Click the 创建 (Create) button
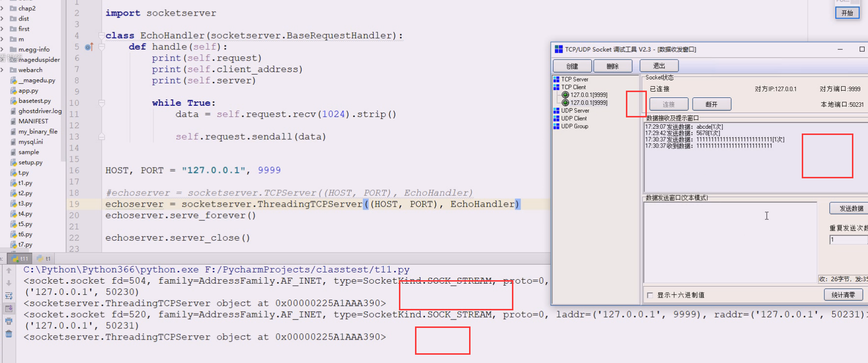The image size is (868, 363). [x=572, y=66]
